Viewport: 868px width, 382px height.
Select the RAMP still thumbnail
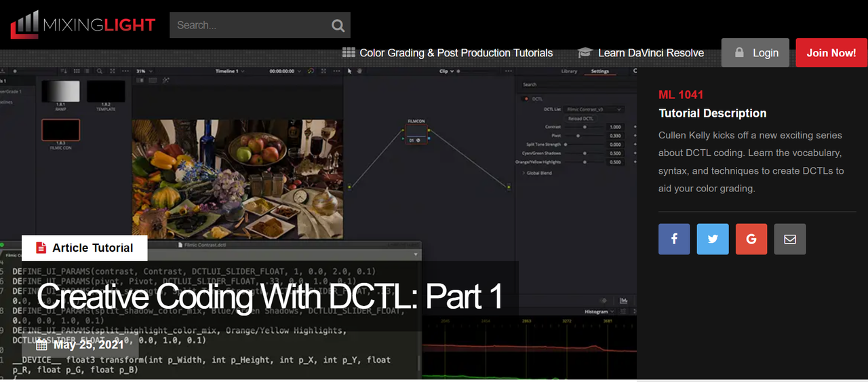click(x=61, y=92)
